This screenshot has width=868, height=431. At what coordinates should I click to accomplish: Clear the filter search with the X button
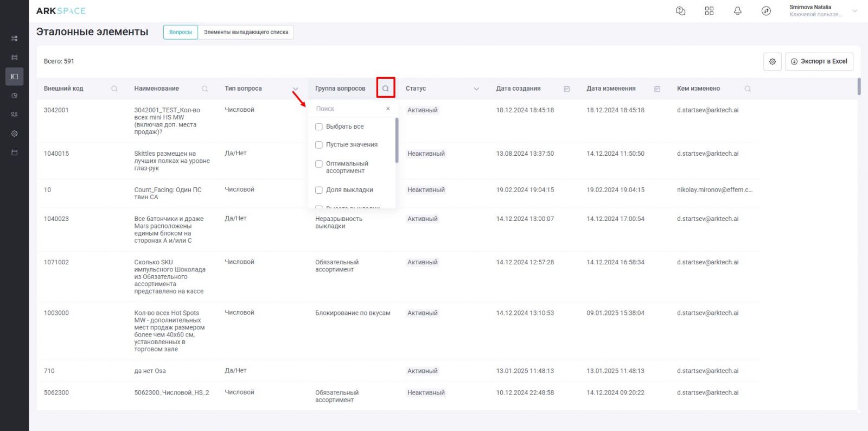(x=388, y=109)
